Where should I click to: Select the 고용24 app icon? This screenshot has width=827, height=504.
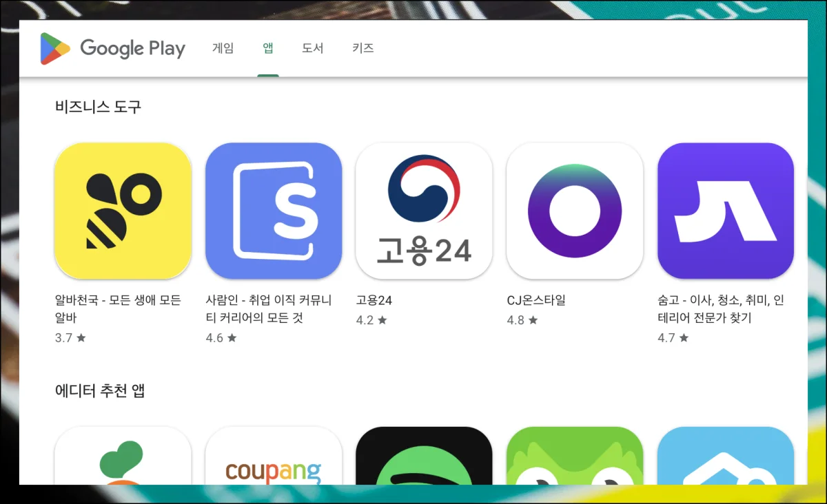424,211
